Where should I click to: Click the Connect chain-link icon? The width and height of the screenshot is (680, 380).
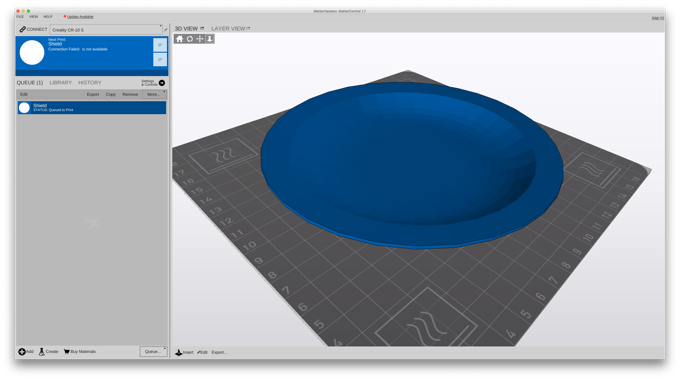pyautogui.click(x=23, y=29)
